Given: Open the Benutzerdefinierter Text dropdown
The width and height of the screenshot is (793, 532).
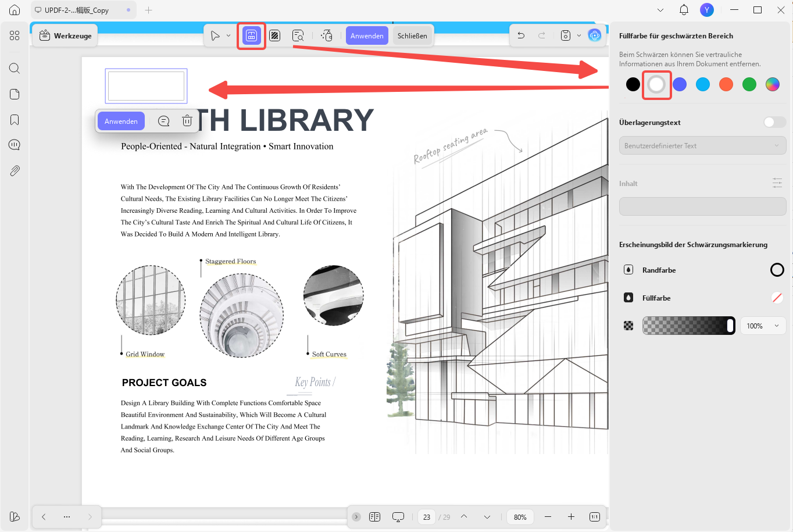Looking at the screenshot, I should point(702,145).
